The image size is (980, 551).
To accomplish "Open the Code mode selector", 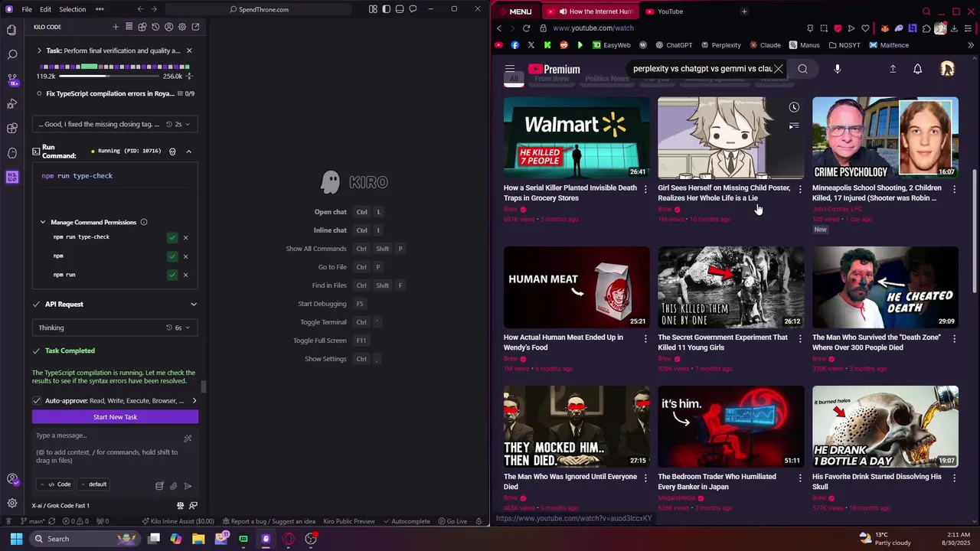I will 55,484.
